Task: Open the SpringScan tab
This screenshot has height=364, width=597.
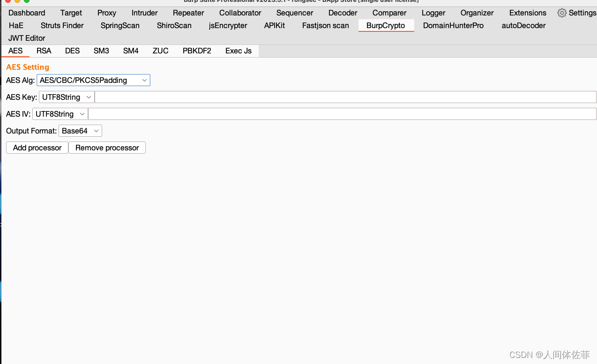Action: pyautogui.click(x=120, y=25)
